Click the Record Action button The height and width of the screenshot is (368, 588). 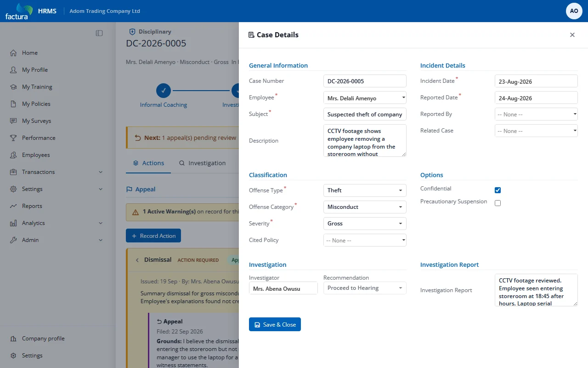pos(153,236)
